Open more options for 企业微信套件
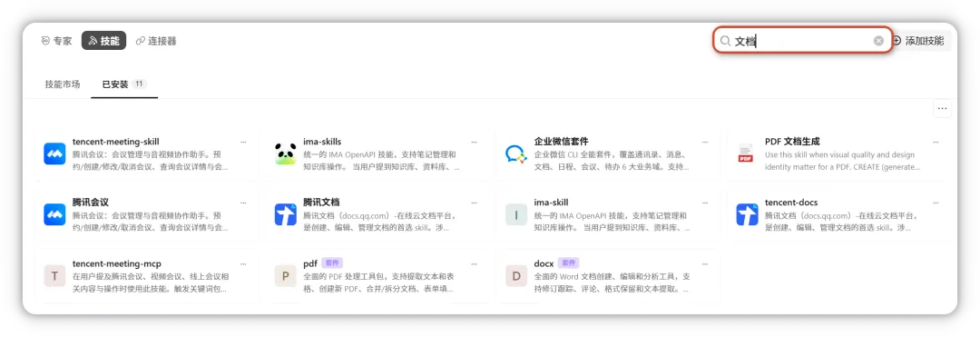The height and width of the screenshot is (337, 980). click(705, 142)
